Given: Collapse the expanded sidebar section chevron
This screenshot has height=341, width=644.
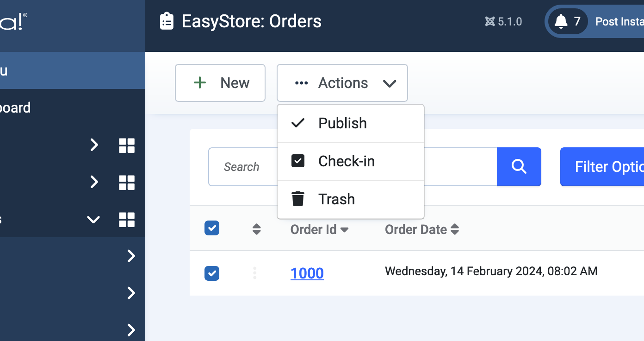Looking at the screenshot, I should click(x=93, y=220).
